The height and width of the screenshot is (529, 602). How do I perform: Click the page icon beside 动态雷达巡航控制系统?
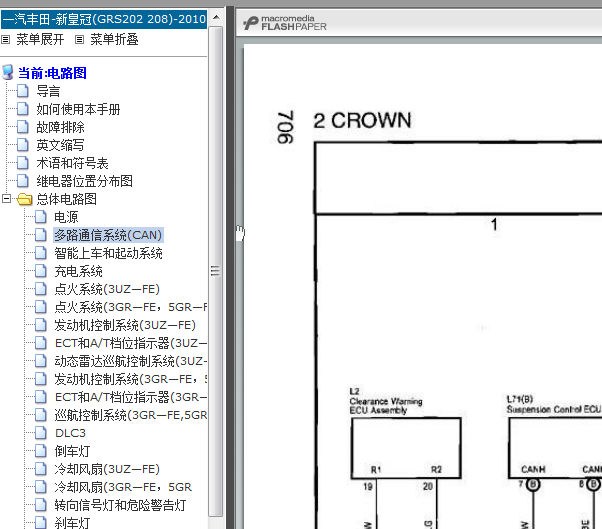pos(41,361)
